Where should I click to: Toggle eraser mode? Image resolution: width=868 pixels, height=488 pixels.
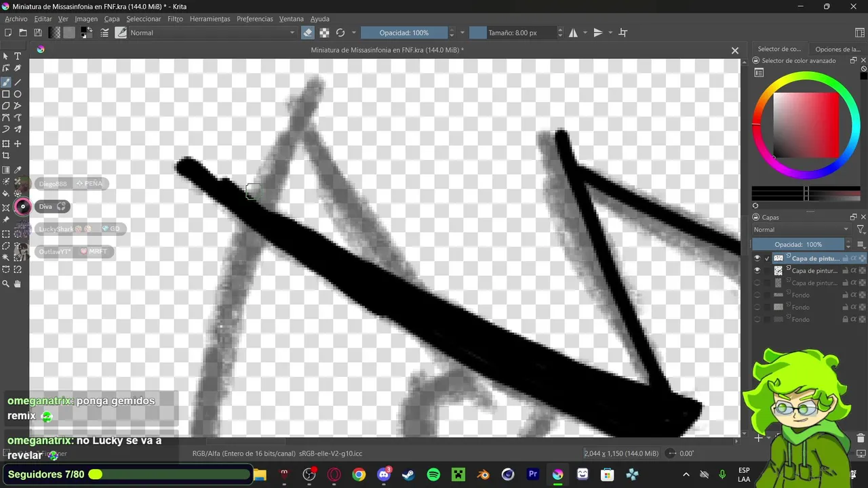pyautogui.click(x=308, y=33)
